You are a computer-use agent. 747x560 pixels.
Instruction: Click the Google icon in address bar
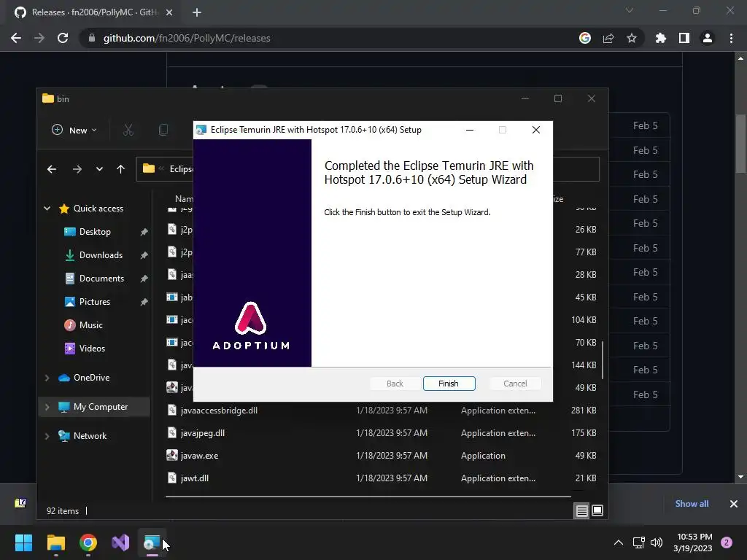point(585,38)
